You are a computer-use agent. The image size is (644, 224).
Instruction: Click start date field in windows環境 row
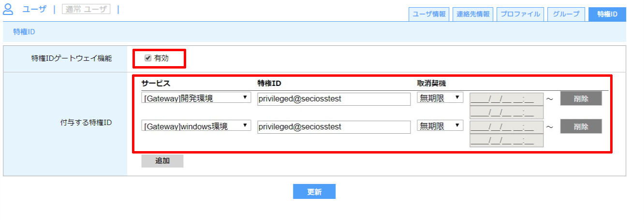507,127
